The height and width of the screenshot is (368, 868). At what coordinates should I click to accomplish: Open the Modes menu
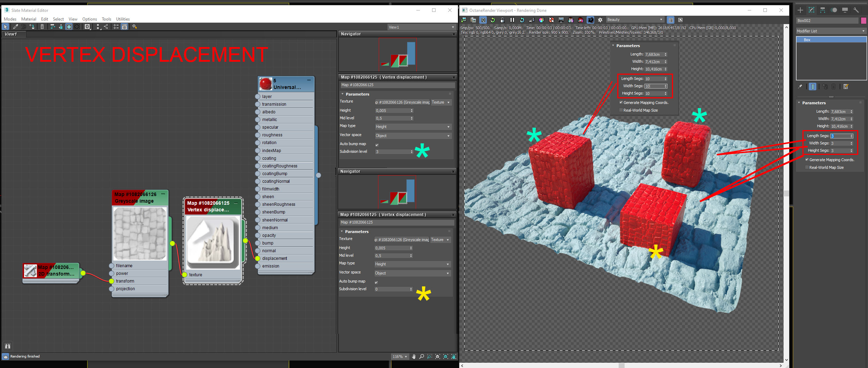[x=10, y=19]
